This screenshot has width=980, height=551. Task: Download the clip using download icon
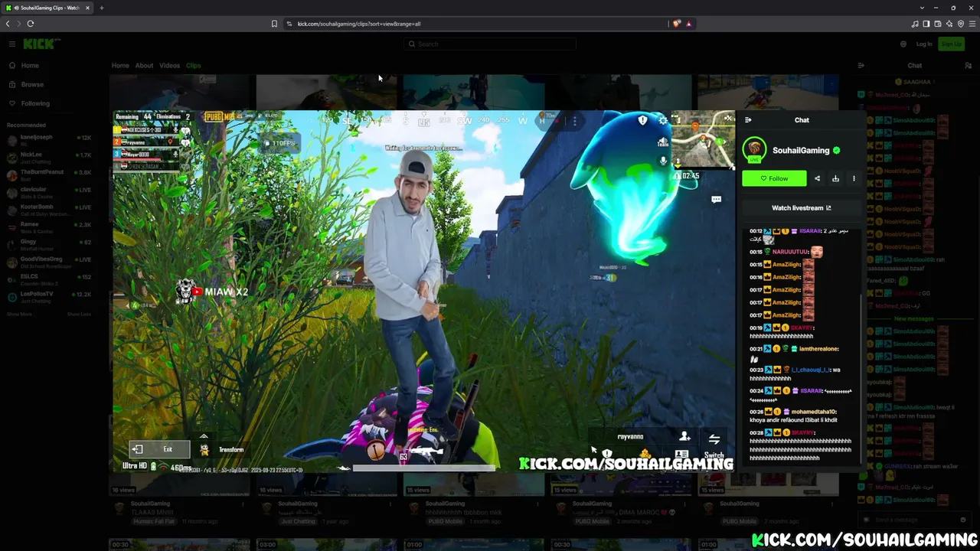pyautogui.click(x=835, y=178)
